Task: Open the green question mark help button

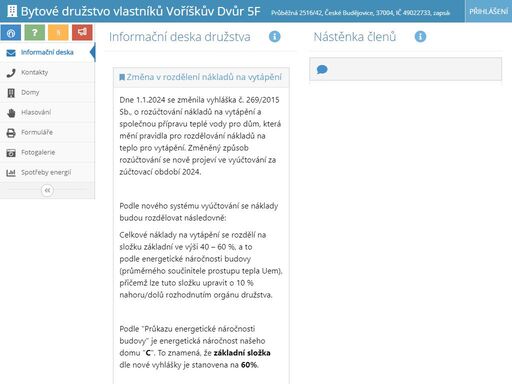Action: (35, 33)
